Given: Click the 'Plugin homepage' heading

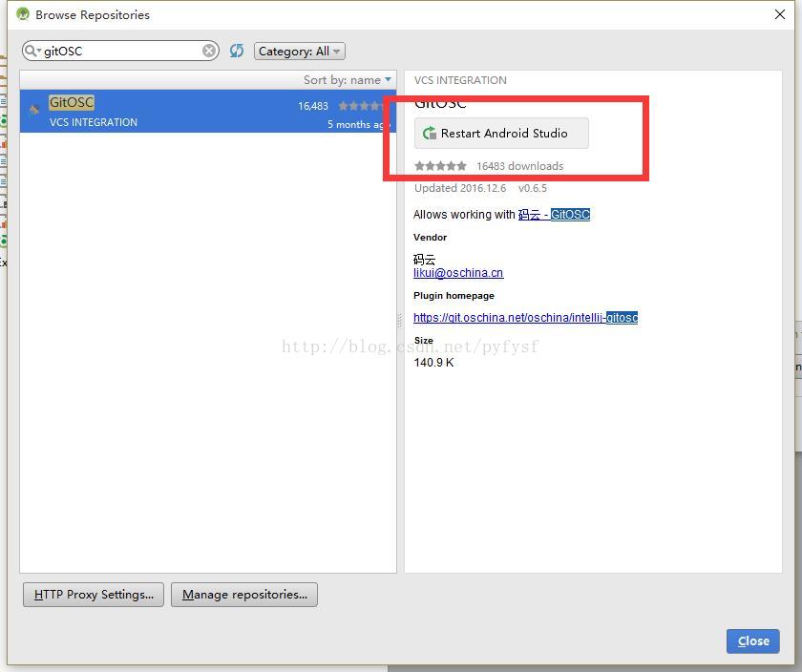Looking at the screenshot, I should 454,296.
